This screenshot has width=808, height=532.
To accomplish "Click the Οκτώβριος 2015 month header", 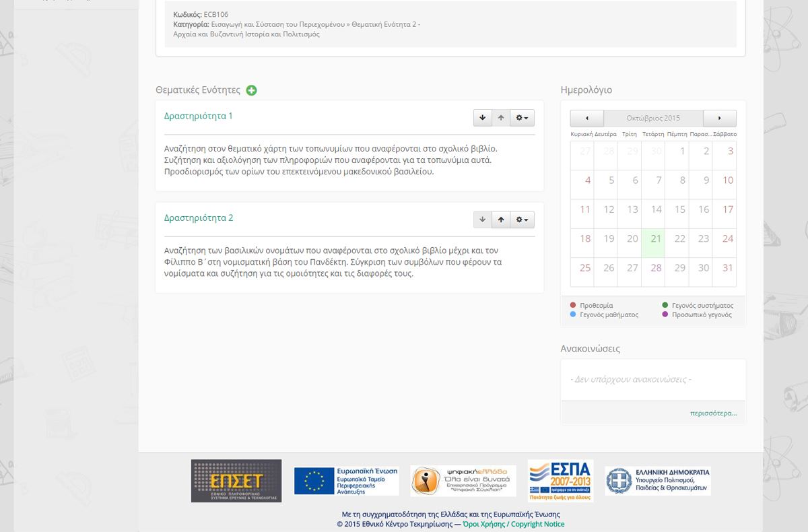I will click(653, 119).
